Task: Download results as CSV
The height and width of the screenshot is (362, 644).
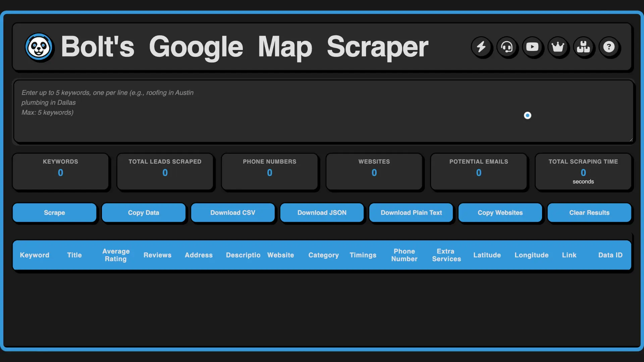Action: pyautogui.click(x=233, y=213)
